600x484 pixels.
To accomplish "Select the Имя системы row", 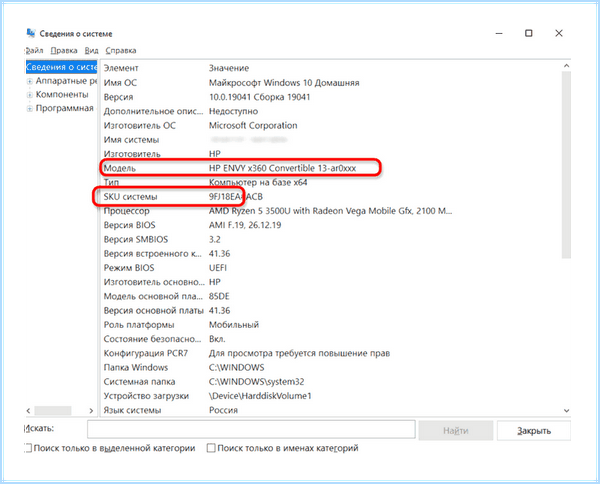I will coord(331,140).
